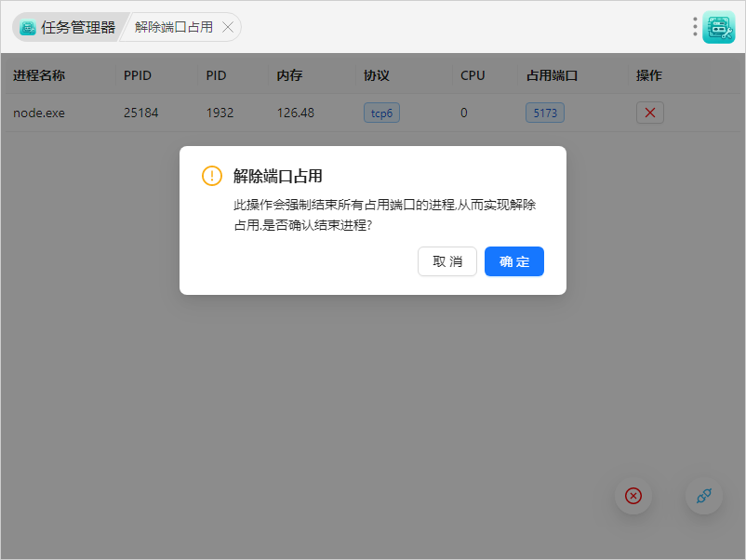Click the PID column header

(x=216, y=75)
